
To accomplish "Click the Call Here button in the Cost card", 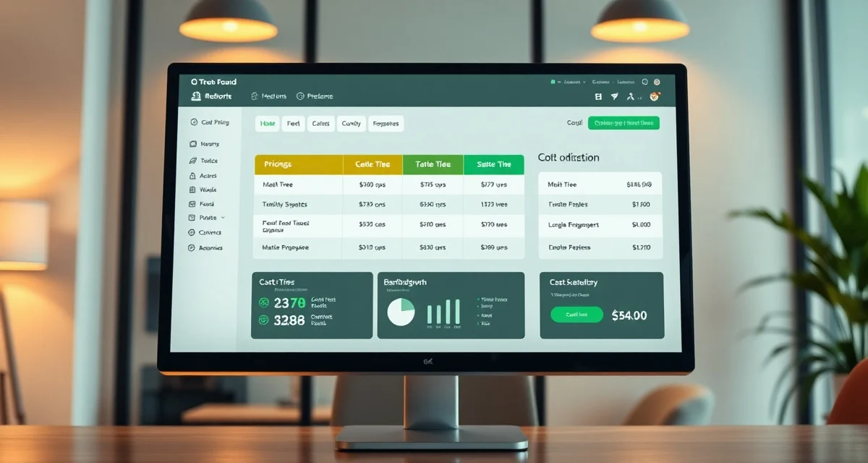I will coord(576,315).
